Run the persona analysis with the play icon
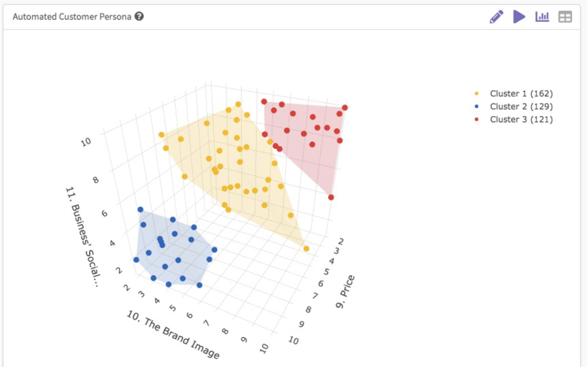588x367 pixels. point(519,17)
